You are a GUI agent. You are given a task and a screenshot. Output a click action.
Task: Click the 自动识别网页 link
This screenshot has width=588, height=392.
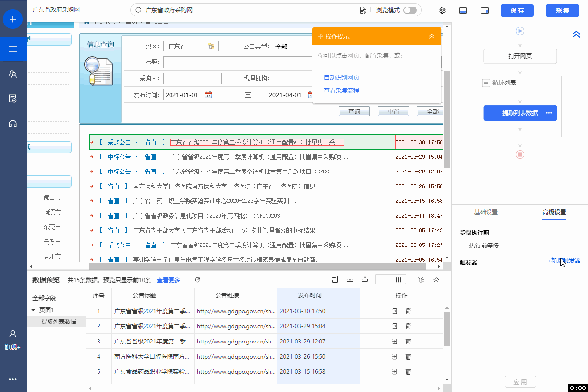click(x=342, y=78)
